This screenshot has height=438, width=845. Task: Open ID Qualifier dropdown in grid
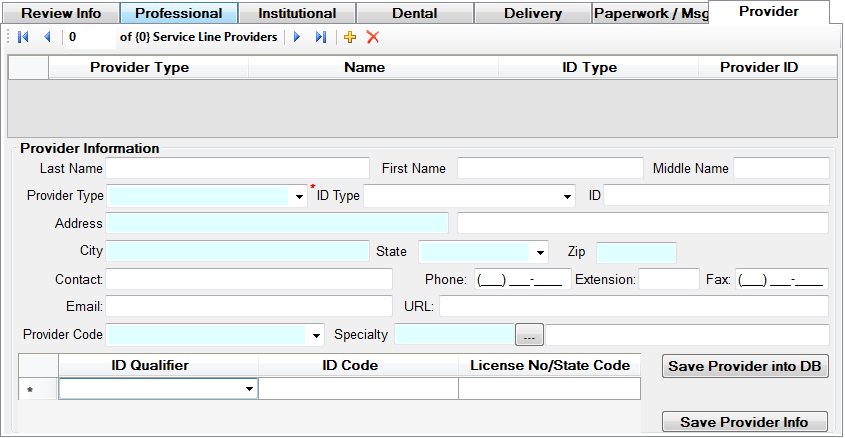click(x=248, y=389)
